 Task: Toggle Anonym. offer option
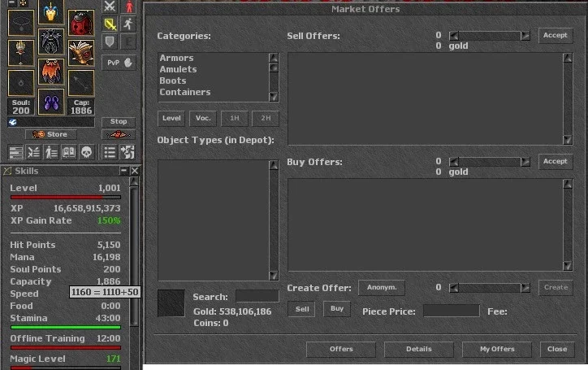tap(382, 287)
